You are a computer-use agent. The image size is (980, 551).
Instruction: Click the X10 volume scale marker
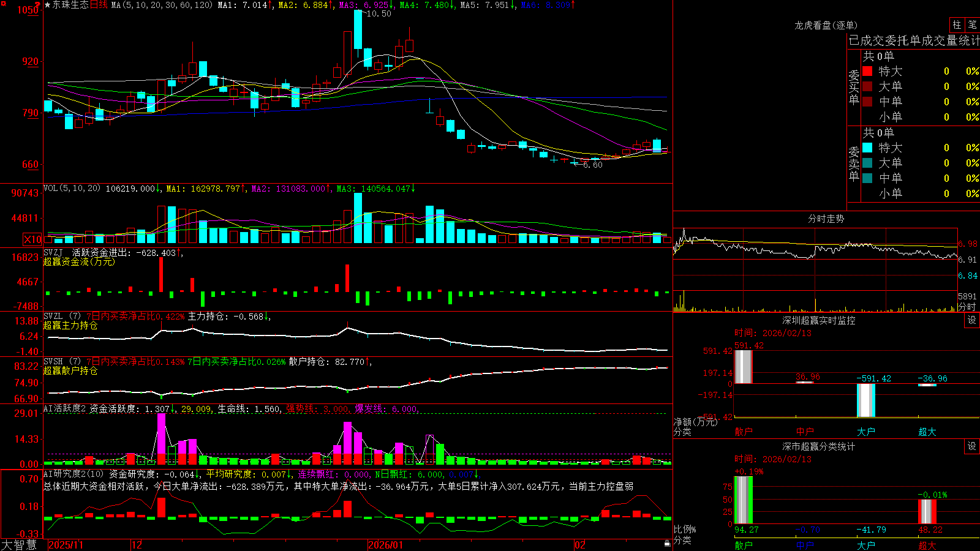coord(32,239)
